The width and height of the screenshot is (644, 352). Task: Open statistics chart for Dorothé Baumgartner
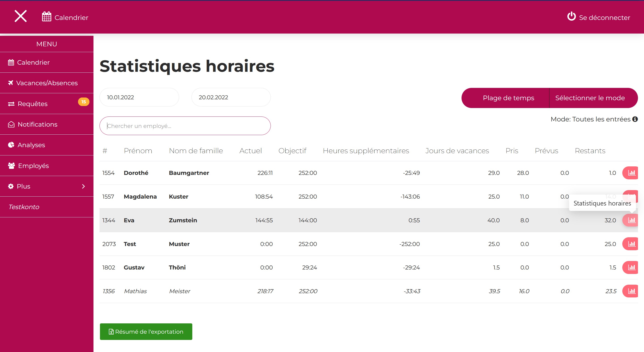click(631, 173)
